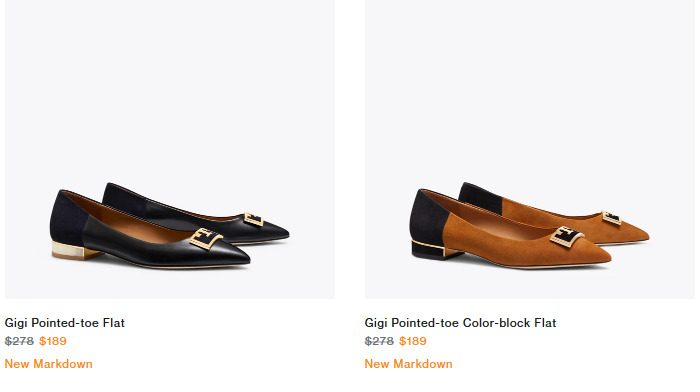Click the Gigi Pointed-toe Color-block Flat title
The image size is (700, 392).
pos(460,323)
